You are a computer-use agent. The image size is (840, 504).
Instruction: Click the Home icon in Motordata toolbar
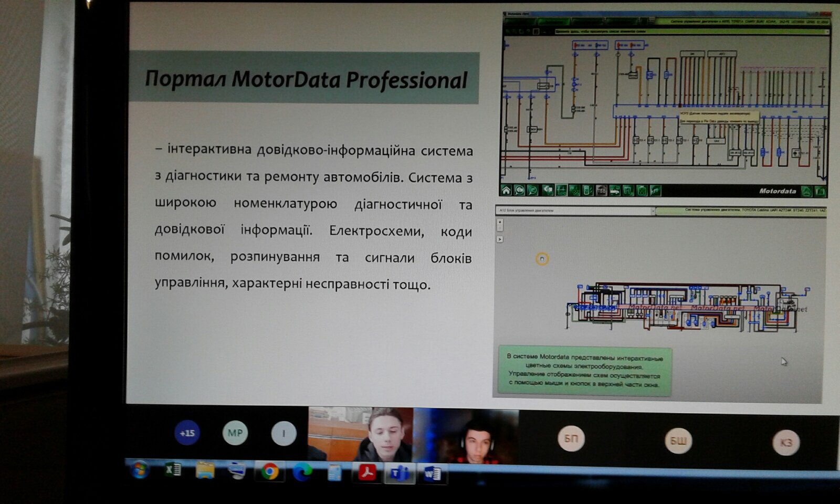pyautogui.click(x=506, y=190)
